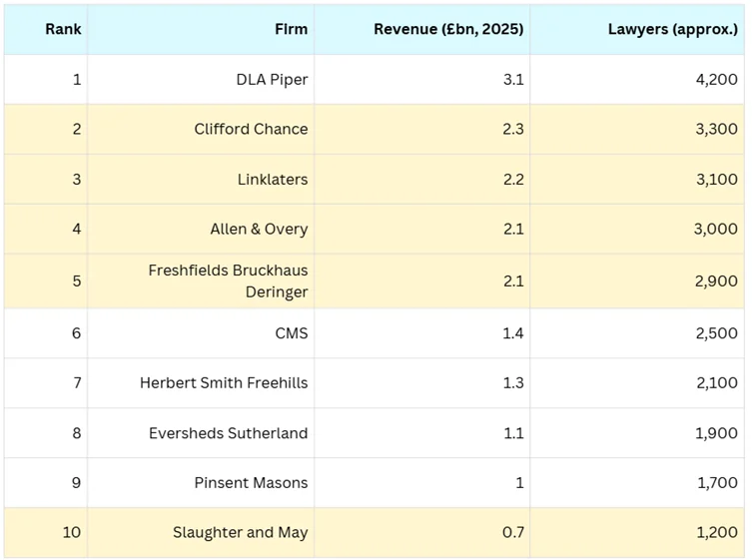This screenshot has width=752, height=560.
Task: Click on the Linklaters firm name
Action: (272, 179)
